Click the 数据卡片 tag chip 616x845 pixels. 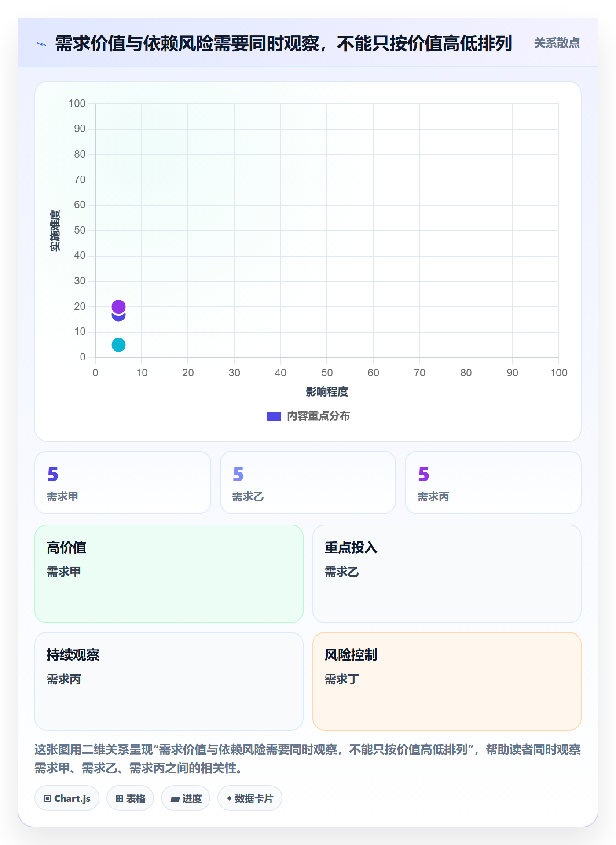pos(250,798)
